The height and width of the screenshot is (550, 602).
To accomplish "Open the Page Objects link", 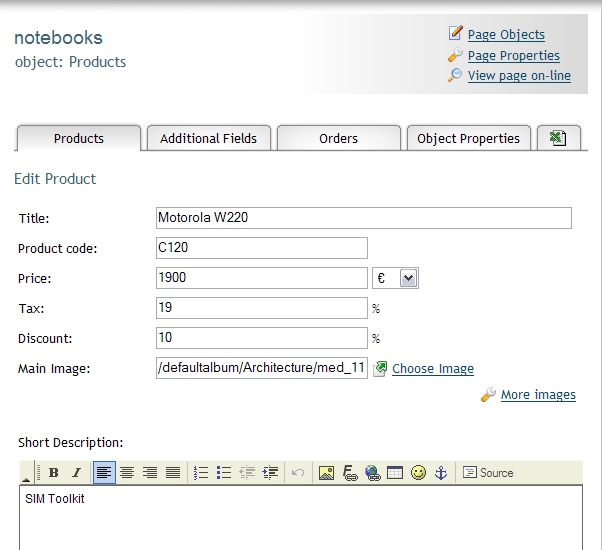I will click(506, 35).
